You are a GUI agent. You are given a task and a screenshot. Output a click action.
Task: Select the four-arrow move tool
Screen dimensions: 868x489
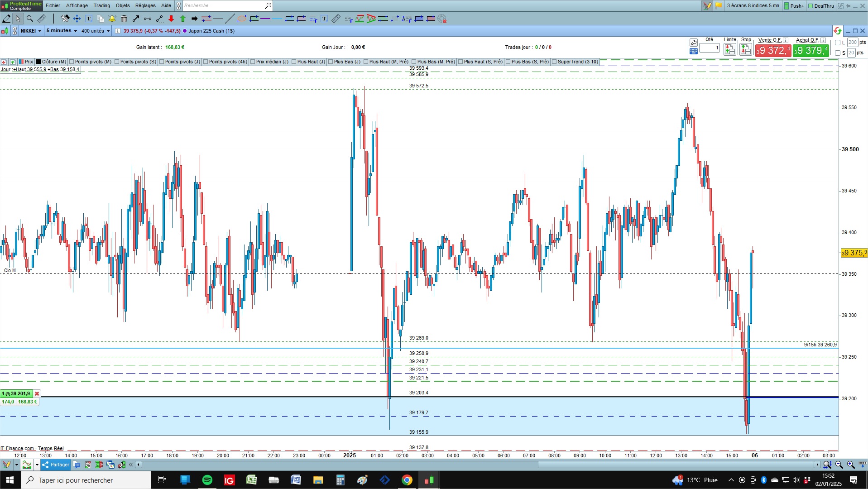77,19
